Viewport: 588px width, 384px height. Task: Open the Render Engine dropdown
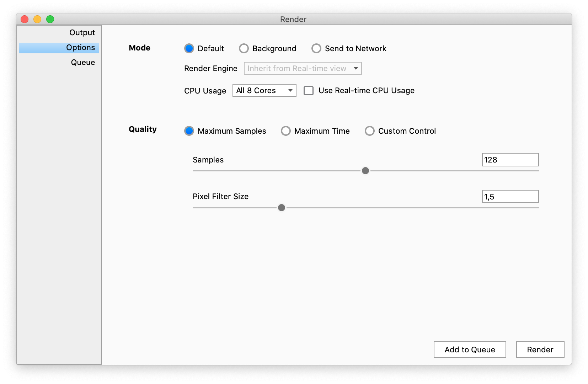303,68
